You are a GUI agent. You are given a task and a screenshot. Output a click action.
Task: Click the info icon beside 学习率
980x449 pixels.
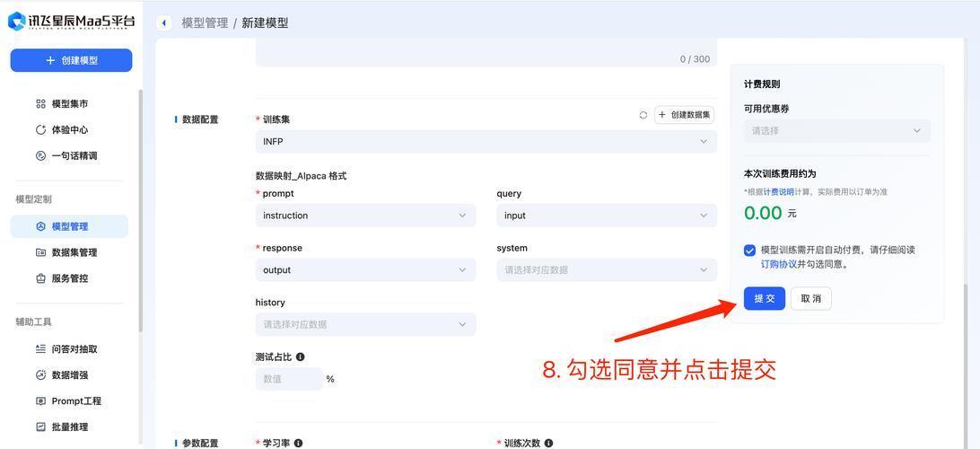click(298, 444)
